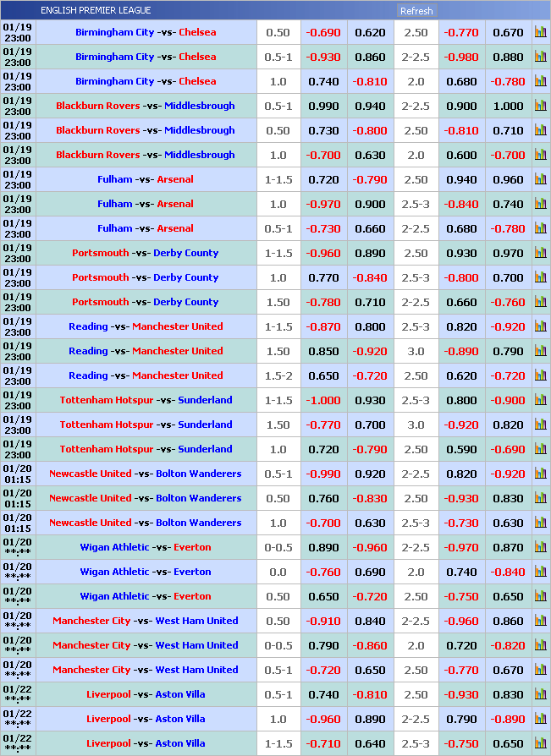Open chart icon for Newcastle United-Bolton Wanderers 0.50 handicap row

click(540, 499)
